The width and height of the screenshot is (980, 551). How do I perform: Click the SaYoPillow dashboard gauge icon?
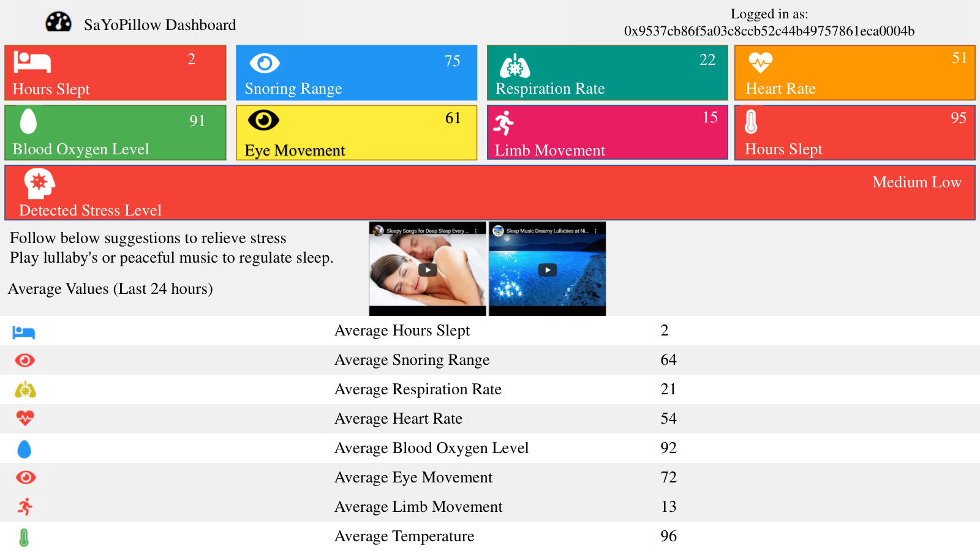coord(59,22)
